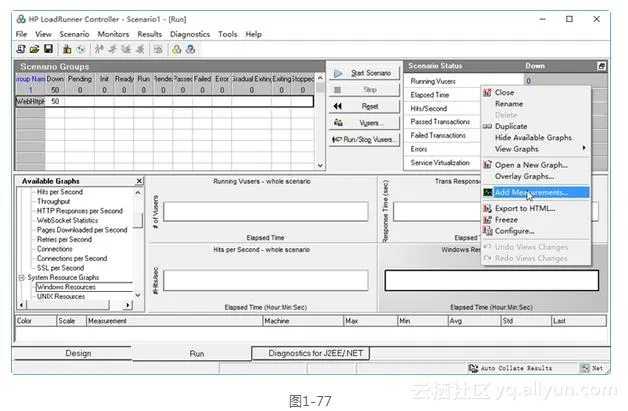Select the WebHttp group row cell

point(30,101)
